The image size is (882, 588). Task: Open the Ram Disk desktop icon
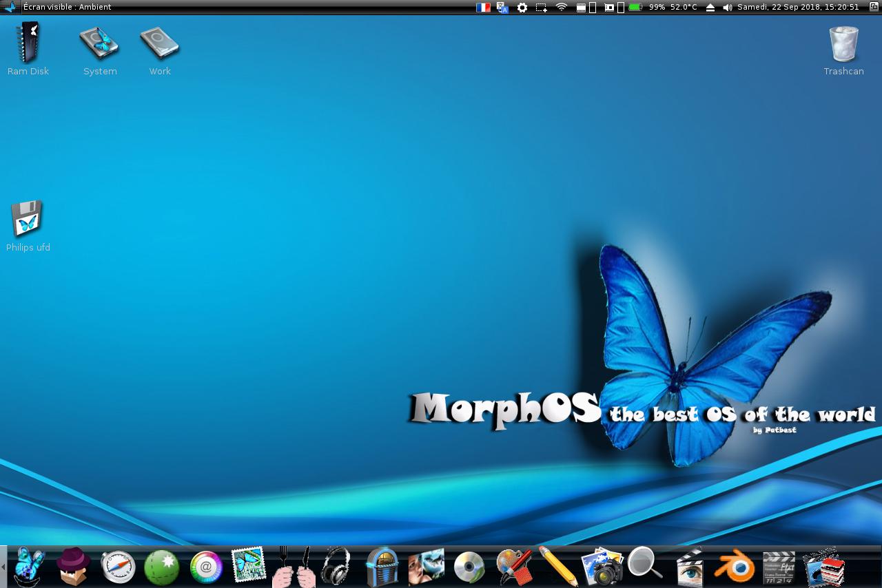28,43
